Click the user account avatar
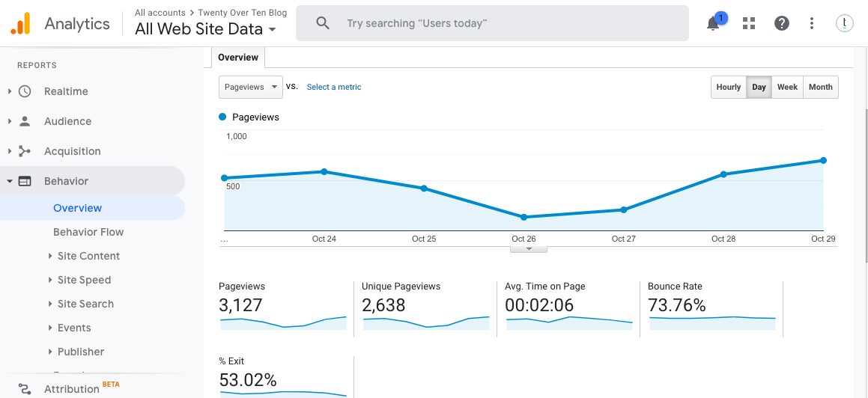Image resolution: width=868 pixels, height=398 pixels. tap(845, 23)
